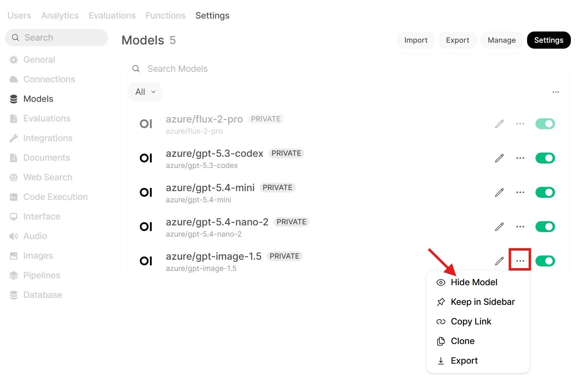Open the models list overflow menu above the toggles

[x=555, y=92]
